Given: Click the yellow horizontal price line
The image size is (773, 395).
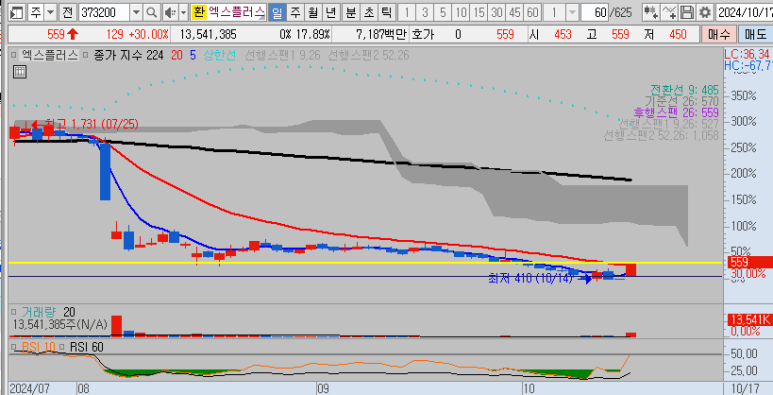Looking at the screenshot, I should pos(366,262).
